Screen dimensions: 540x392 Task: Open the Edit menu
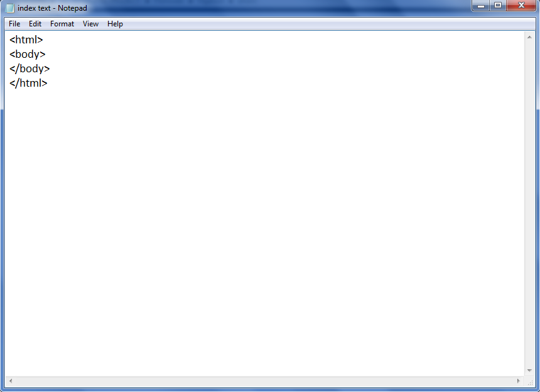[x=35, y=24]
